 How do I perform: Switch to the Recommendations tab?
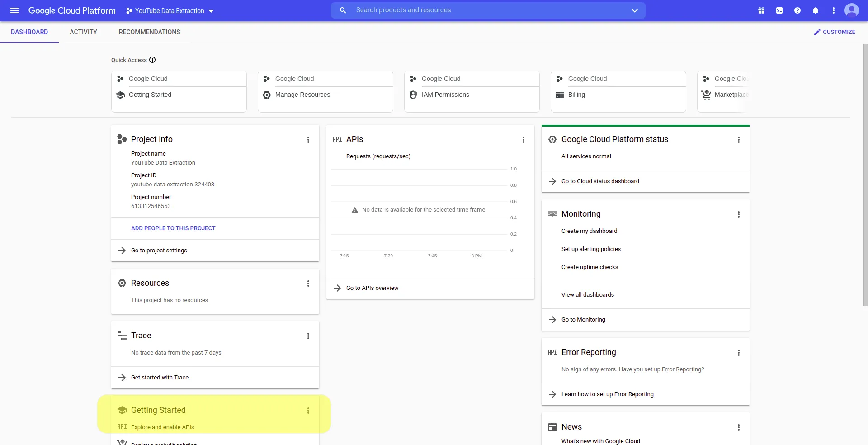[x=150, y=32]
